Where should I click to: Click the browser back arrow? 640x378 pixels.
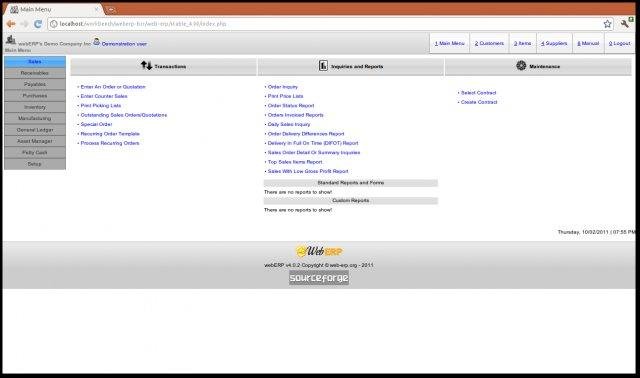[x=11, y=24]
